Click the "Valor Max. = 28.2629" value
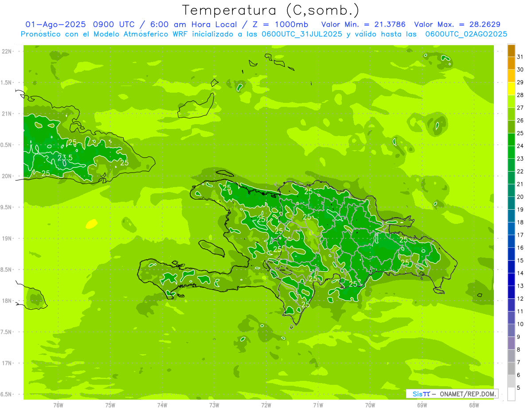Screen dimensions: 532x411 click(x=457, y=24)
